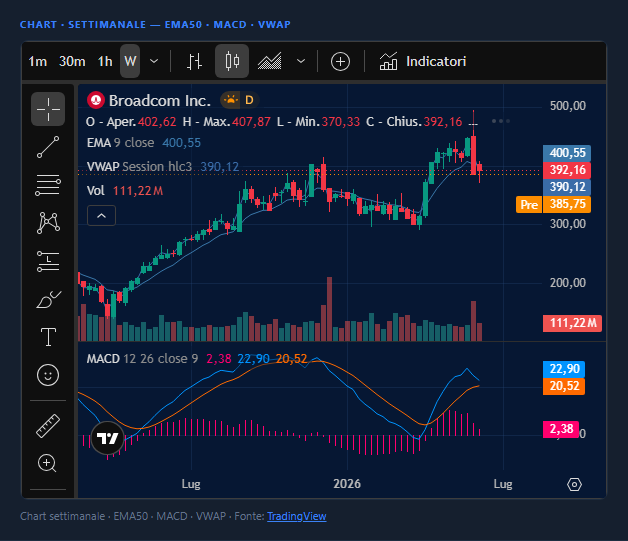Image resolution: width=628 pixels, height=541 pixels.
Task: Click the 111,22M volume axis label
Action: [x=572, y=323]
